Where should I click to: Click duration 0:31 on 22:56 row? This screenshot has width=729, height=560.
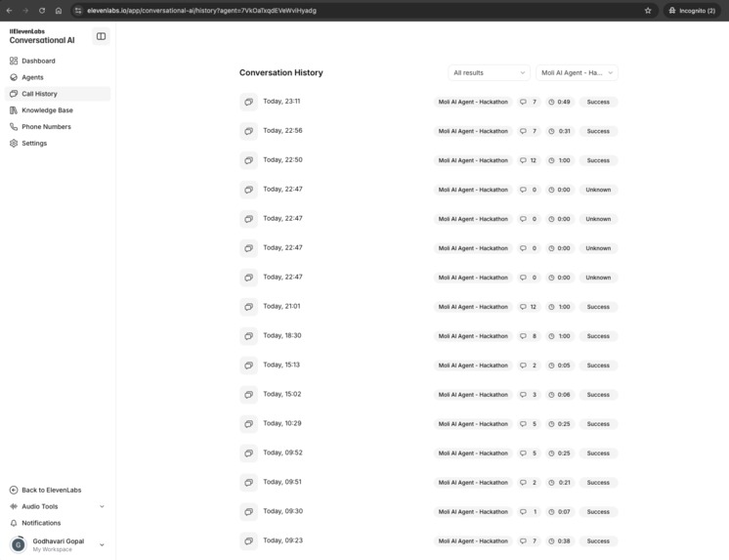[x=560, y=131]
